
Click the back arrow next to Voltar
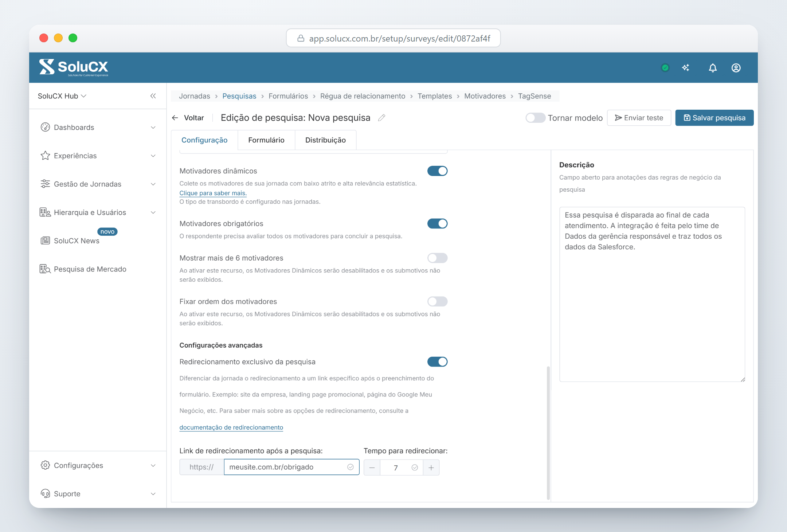175,118
